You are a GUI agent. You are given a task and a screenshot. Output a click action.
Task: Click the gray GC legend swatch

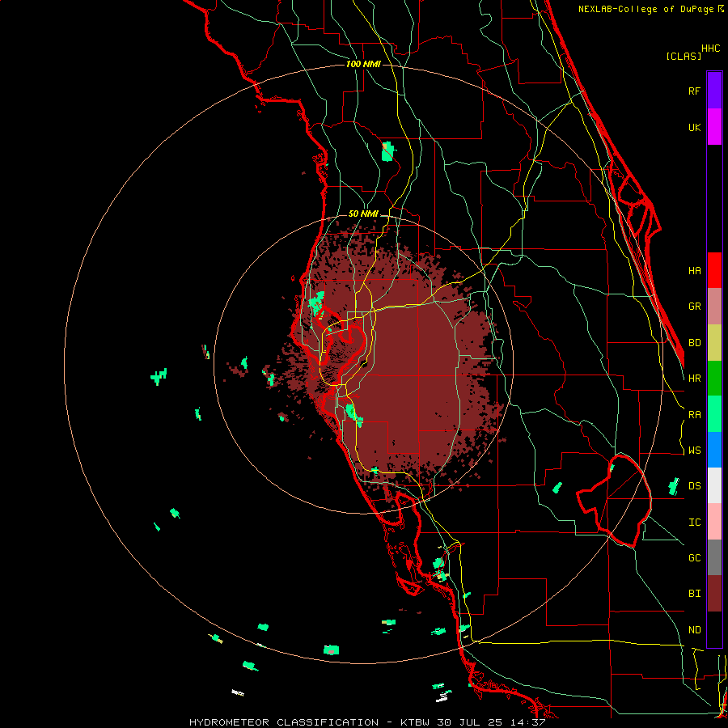click(x=714, y=557)
